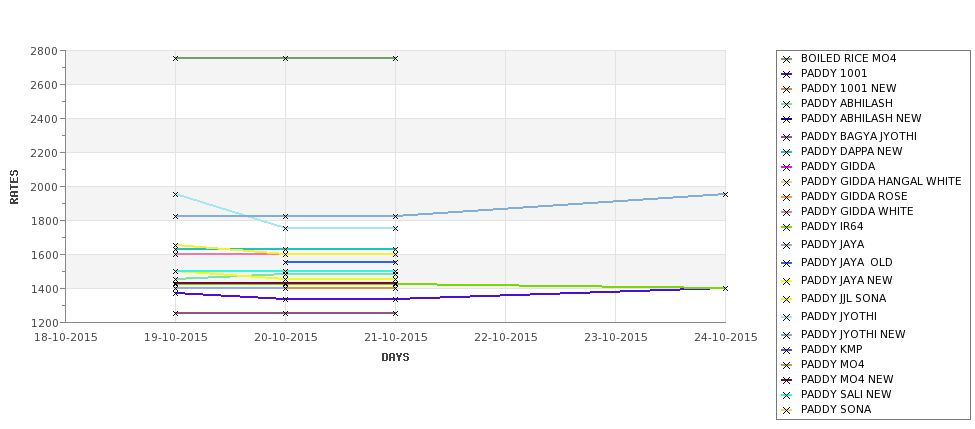
Task: Click the RATES y-axis title
Action: 14,187
